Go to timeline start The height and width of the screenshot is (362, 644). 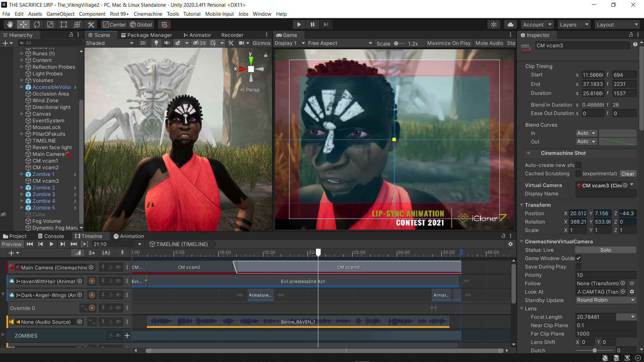(30, 244)
